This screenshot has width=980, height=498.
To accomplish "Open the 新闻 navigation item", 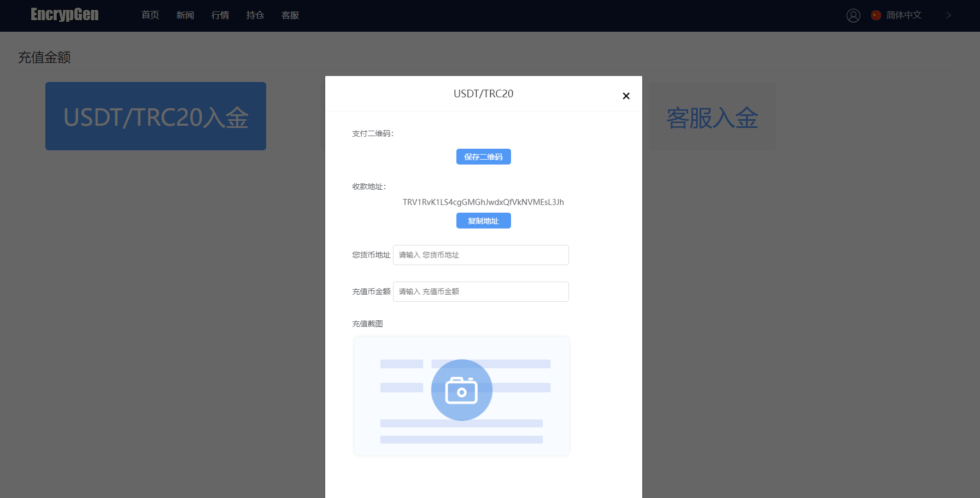I will [x=185, y=15].
